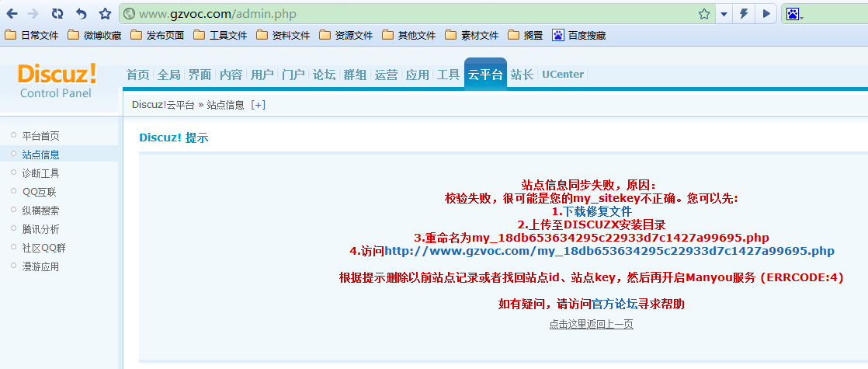This screenshot has height=369, width=868.
Task: Open the 素材文件 bookmarks folder
Action: pyautogui.click(x=471, y=36)
